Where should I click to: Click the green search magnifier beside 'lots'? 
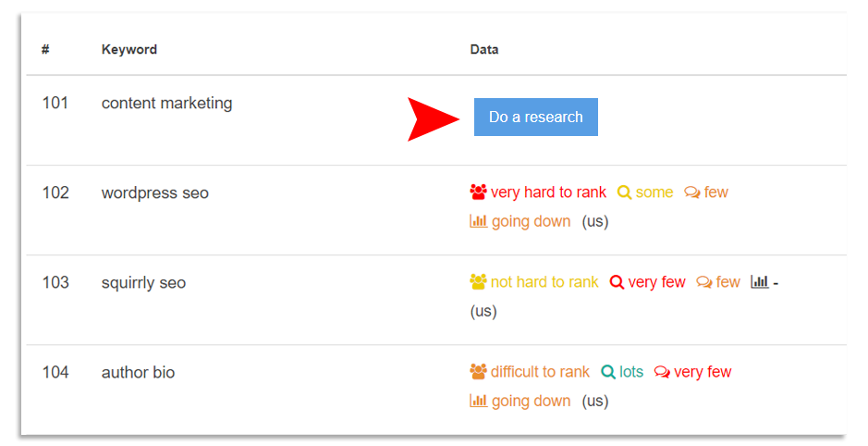click(x=608, y=372)
